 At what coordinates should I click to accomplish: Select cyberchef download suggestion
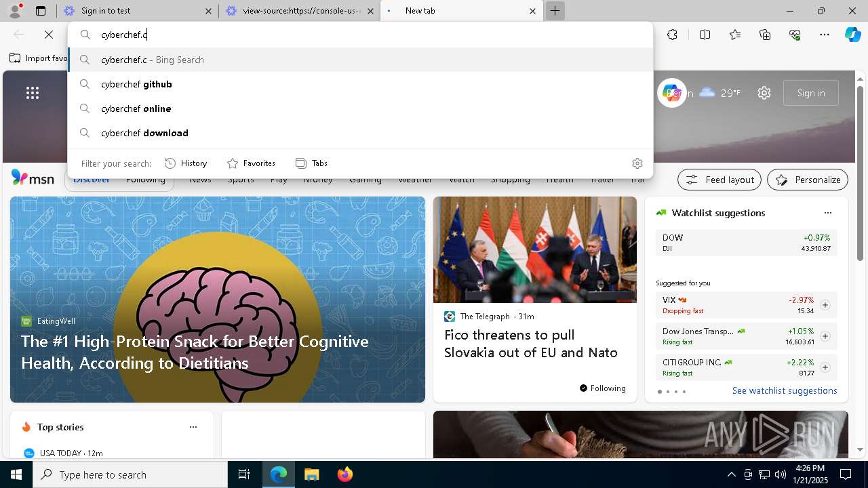[360, 133]
